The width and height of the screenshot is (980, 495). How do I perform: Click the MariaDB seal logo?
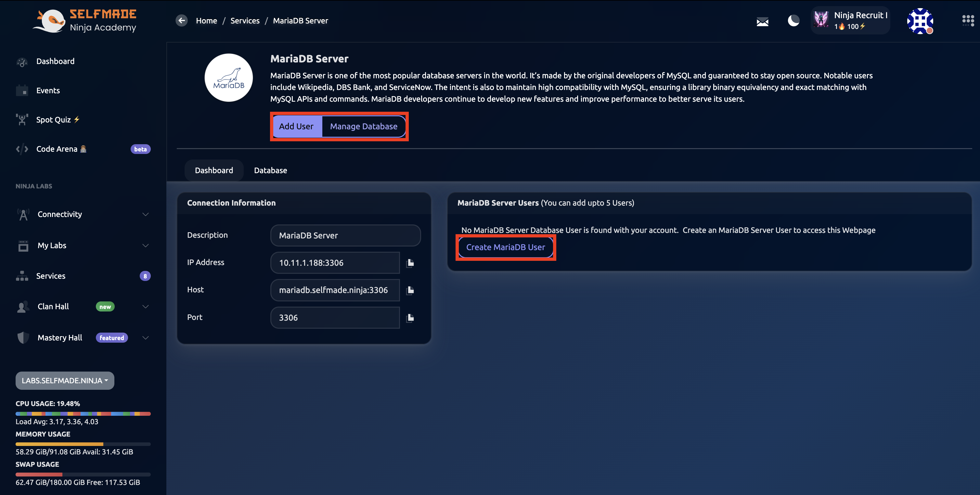pyautogui.click(x=229, y=78)
